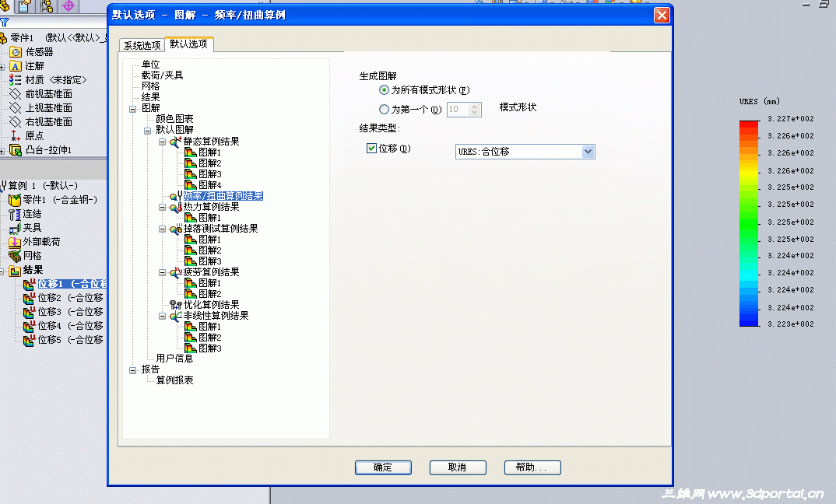Click the 原点 origin icon
This screenshot has width=836, height=504.
(16, 136)
